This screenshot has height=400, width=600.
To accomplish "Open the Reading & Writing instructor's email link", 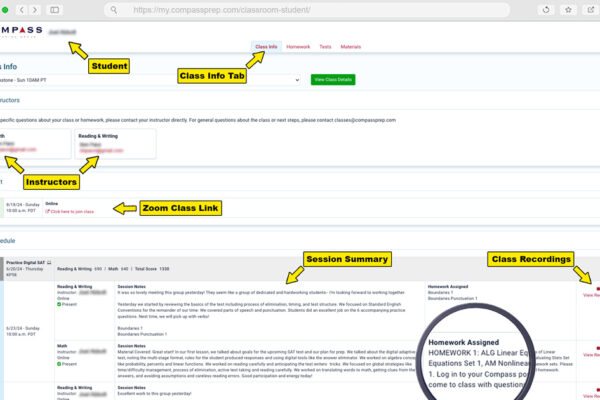I will [101, 151].
